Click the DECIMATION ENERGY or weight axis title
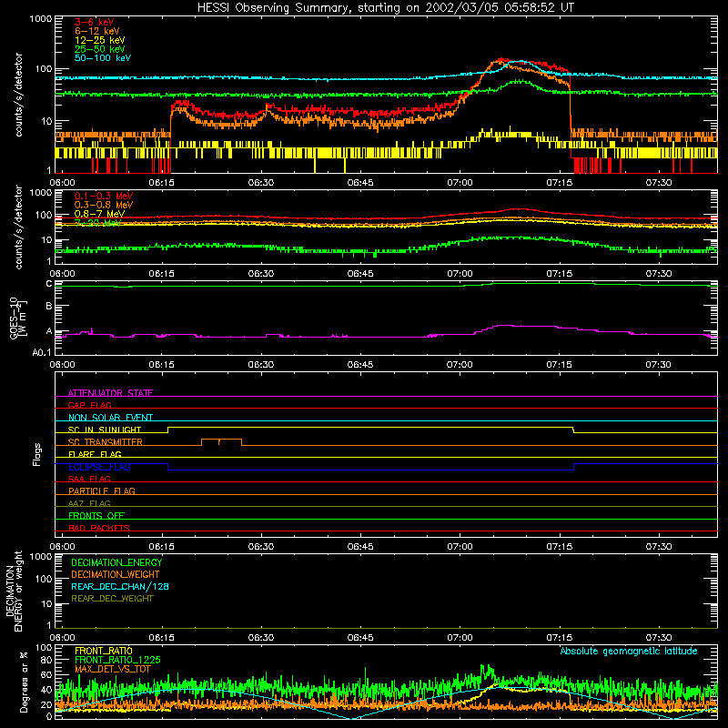This screenshot has height=728, width=728. tap(14, 591)
